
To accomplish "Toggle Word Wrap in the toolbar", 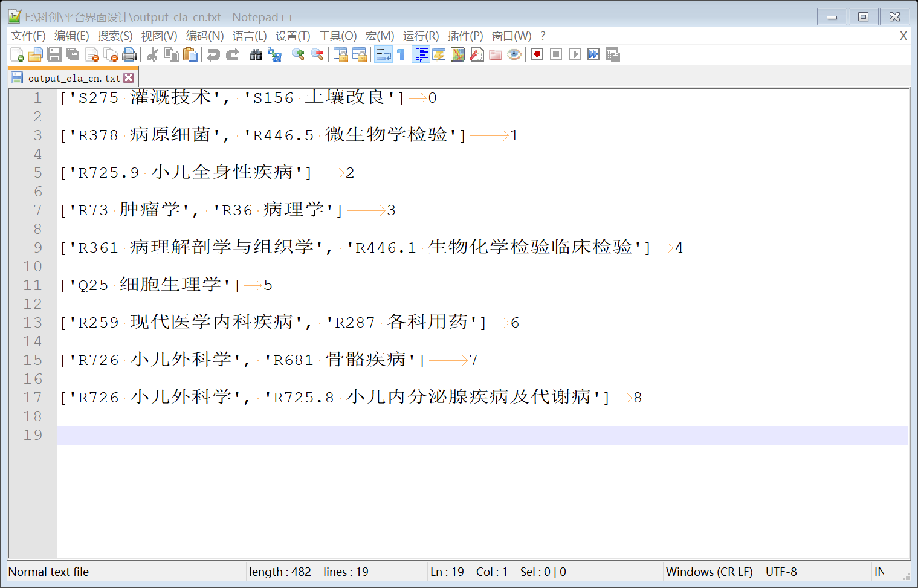I will tap(383, 55).
